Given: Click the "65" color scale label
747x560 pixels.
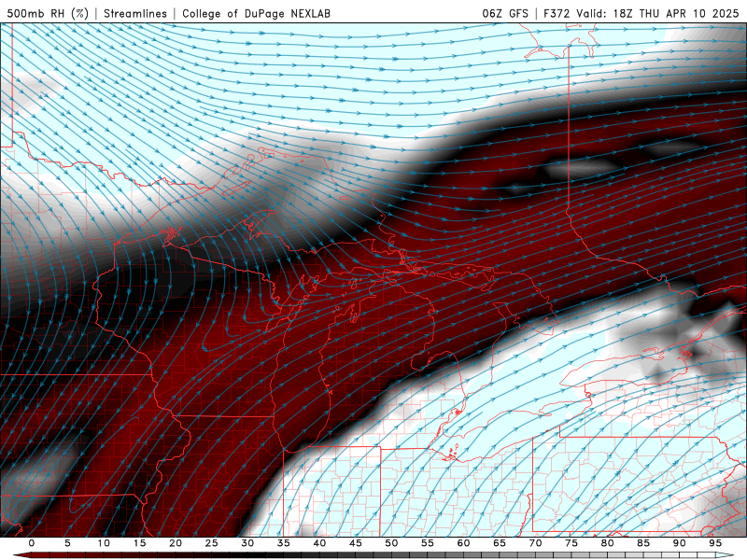Looking at the screenshot, I should (500, 543).
